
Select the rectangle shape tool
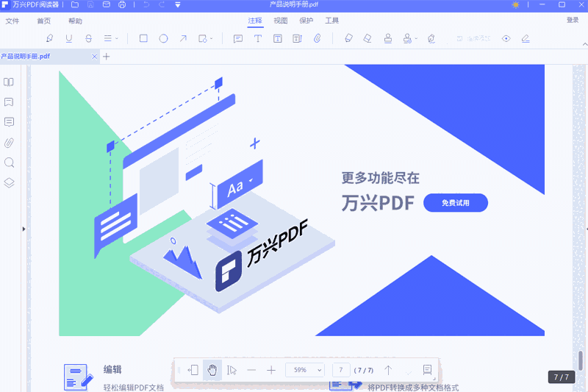[x=143, y=38]
